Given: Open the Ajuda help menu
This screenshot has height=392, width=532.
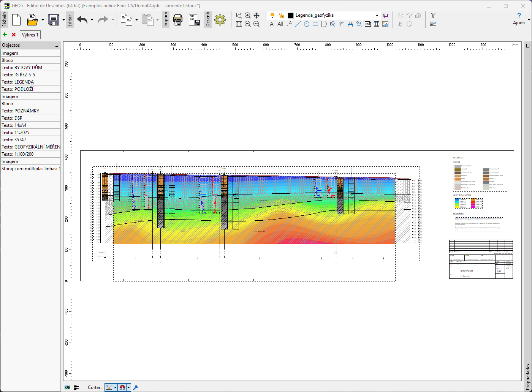Looking at the screenshot, I should point(519,19).
